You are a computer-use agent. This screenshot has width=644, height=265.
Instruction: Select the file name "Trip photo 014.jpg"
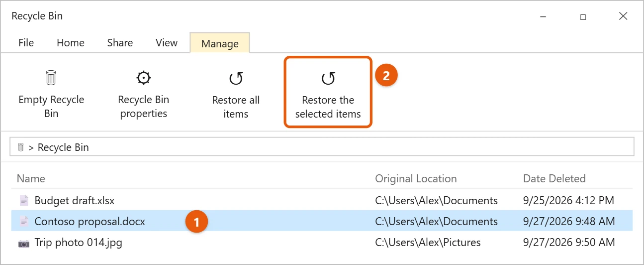click(x=79, y=243)
